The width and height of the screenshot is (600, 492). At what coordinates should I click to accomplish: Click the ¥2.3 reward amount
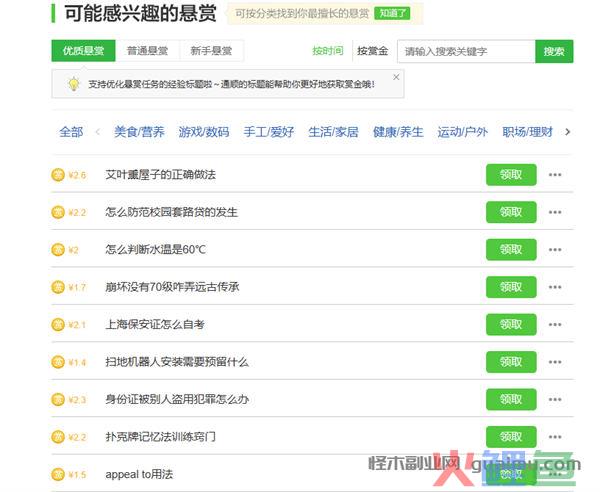tap(77, 400)
